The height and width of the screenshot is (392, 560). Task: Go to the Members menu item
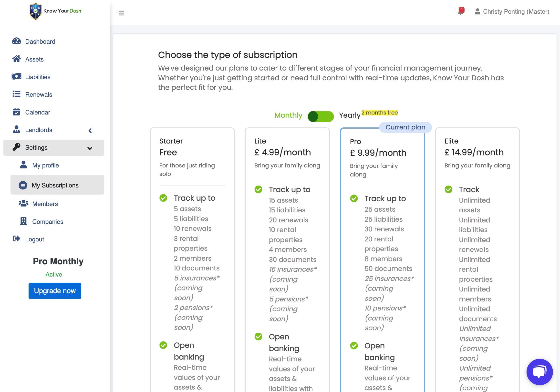(x=45, y=204)
